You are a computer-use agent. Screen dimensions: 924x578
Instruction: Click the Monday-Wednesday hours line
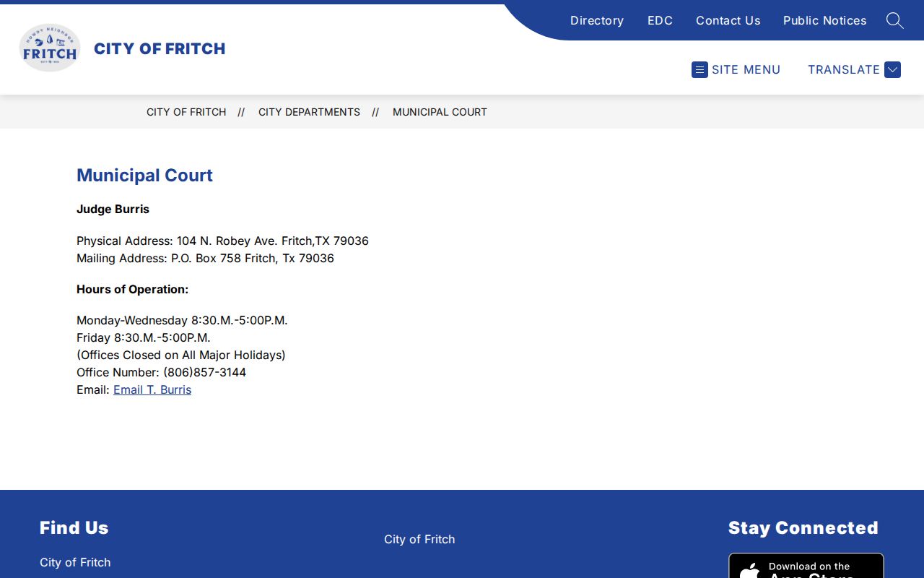(x=182, y=320)
